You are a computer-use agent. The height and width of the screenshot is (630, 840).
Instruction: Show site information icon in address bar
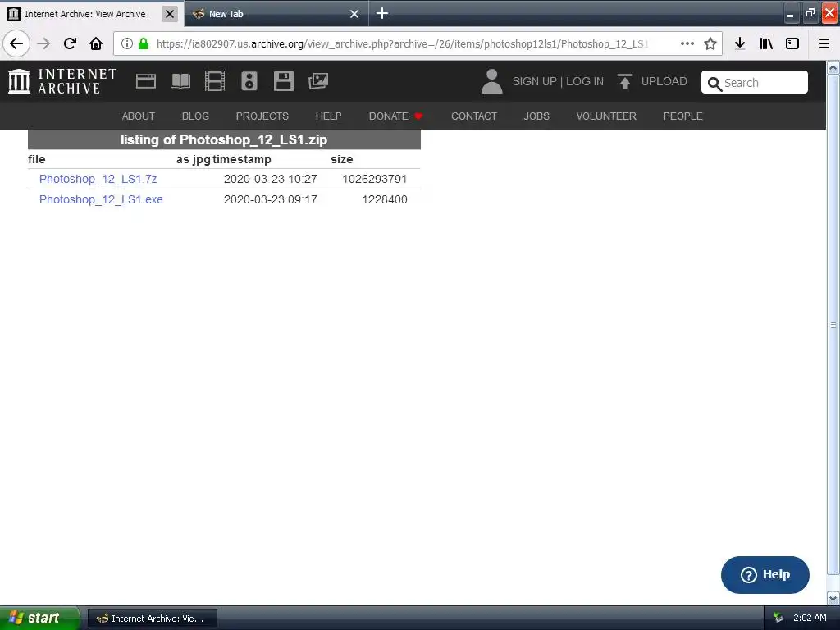tap(127, 43)
